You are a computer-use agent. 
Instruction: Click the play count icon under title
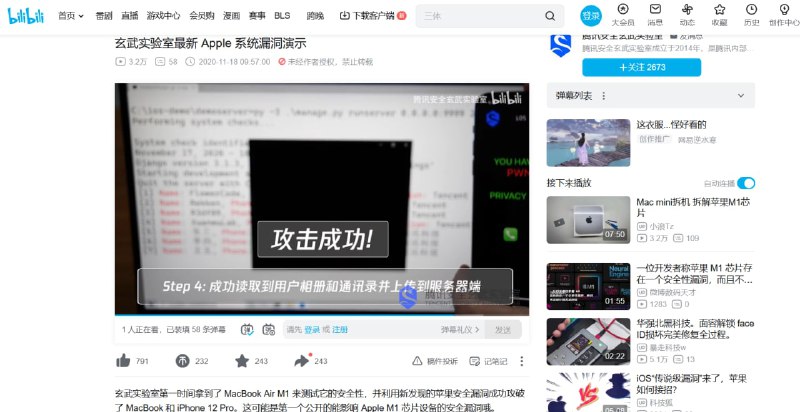(x=120, y=62)
